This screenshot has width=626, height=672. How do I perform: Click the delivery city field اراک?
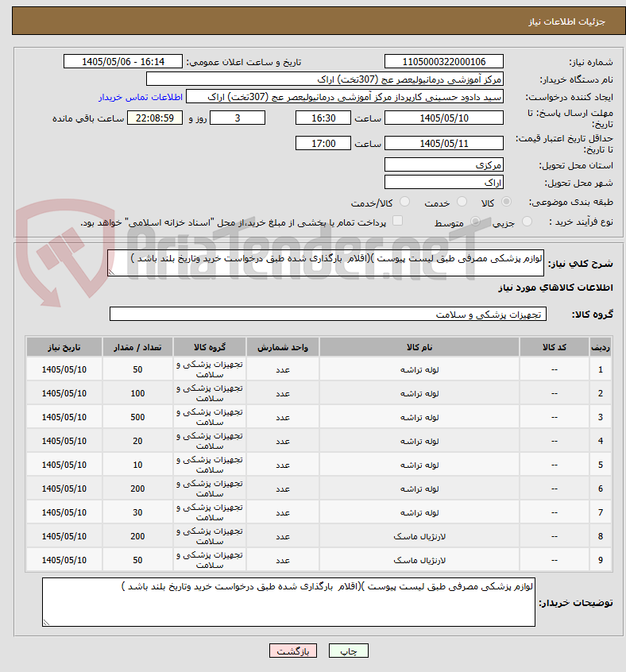pos(444,183)
